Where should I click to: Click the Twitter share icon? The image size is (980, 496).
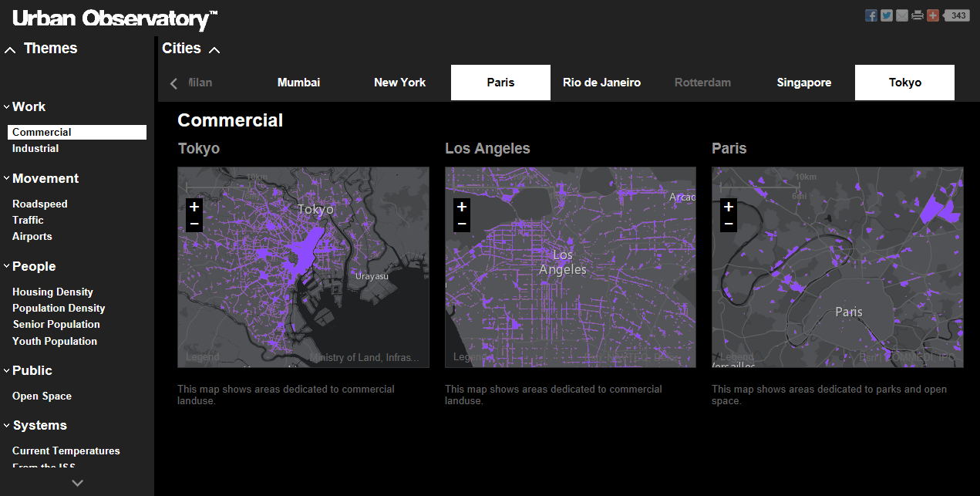click(886, 15)
